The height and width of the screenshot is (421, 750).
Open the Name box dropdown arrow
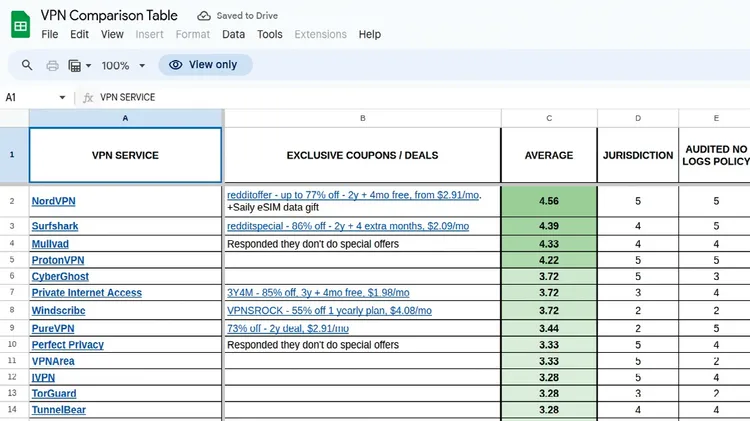click(x=62, y=98)
